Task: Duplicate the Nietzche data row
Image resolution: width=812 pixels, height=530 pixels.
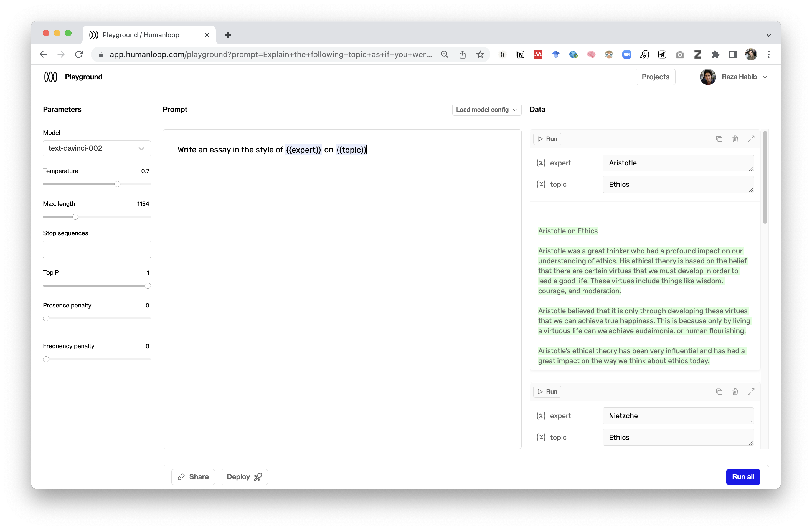Action: pyautogui.click(x=719, y=392)
